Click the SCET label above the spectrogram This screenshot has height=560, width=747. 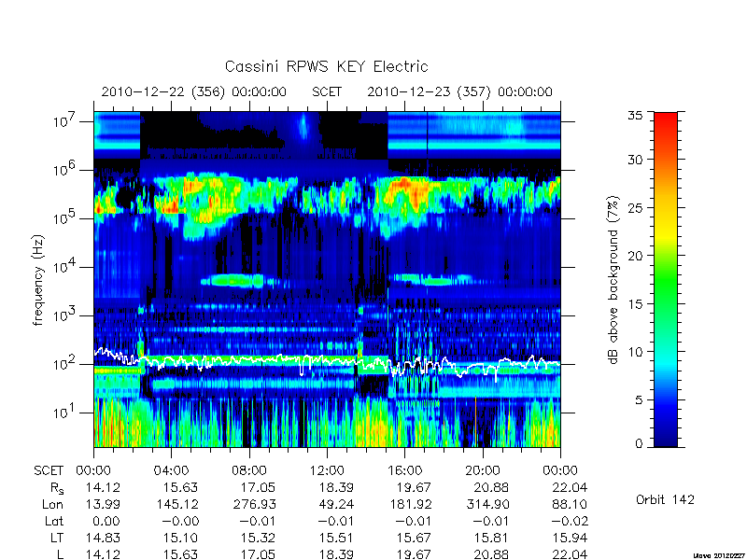point(327,91)
